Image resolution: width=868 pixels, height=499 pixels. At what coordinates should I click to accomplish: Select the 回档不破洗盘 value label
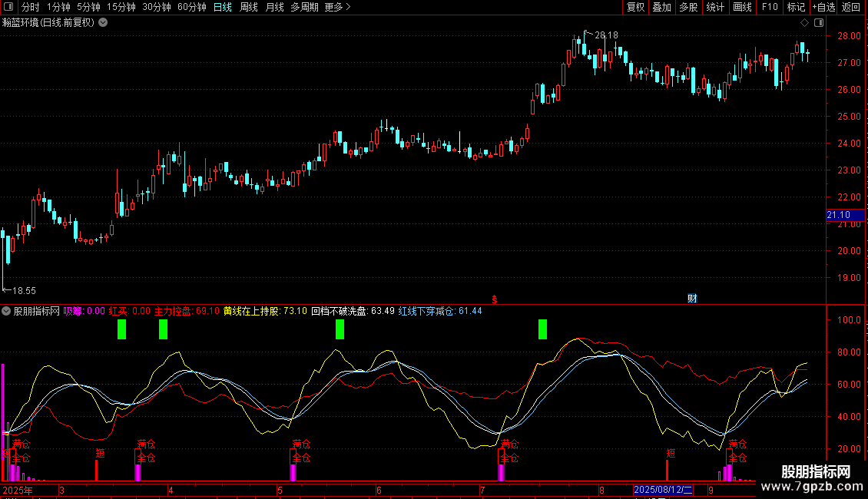[x=353, y=311]
